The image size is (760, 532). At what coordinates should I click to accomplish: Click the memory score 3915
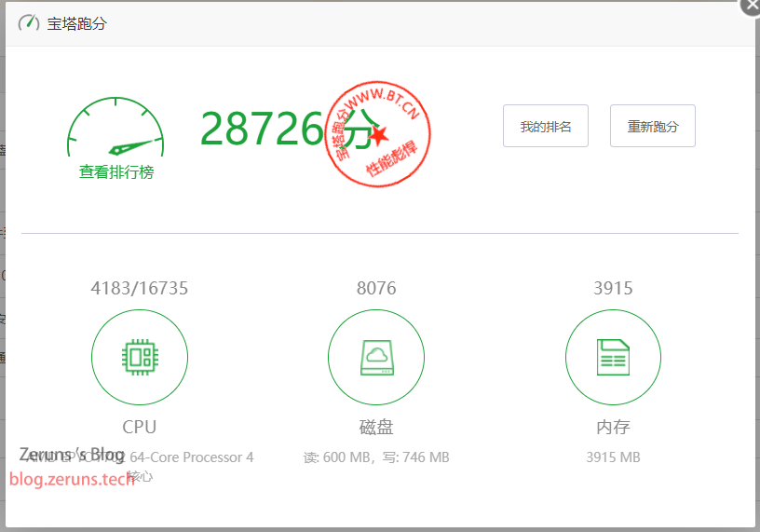[613, 288]
